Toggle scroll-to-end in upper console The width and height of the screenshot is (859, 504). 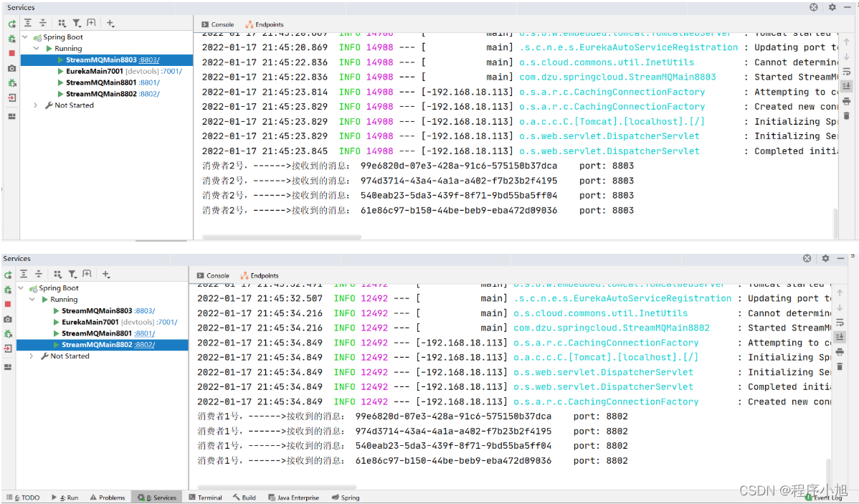tap(846, 86)
